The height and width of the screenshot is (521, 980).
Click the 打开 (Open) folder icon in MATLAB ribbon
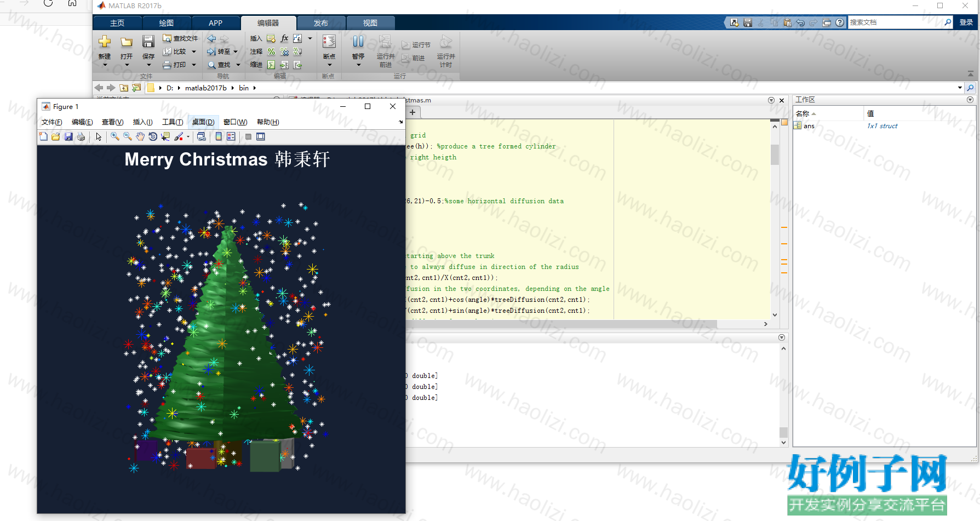127,42
